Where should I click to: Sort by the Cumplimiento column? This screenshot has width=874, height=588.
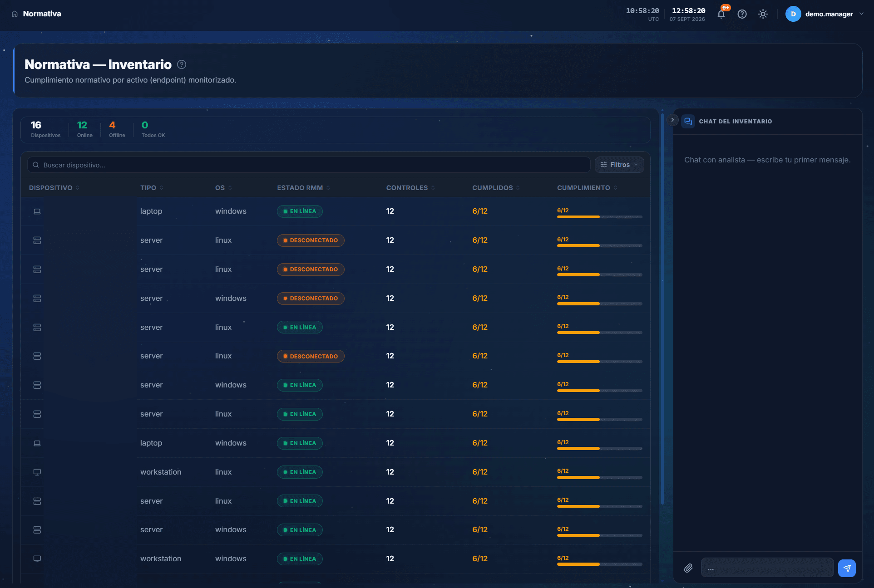587,188
